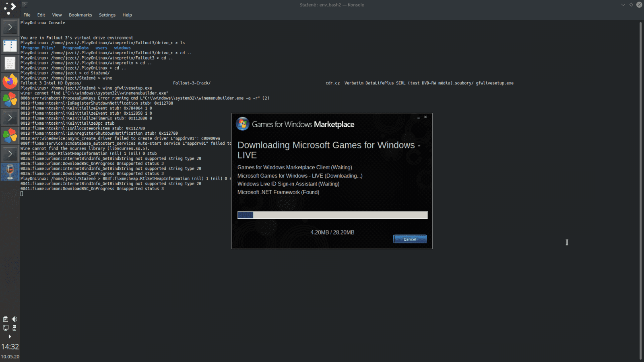Open the network monitor tray icon
This screenshot has width=644, height=362.
(x=5, y=328)
